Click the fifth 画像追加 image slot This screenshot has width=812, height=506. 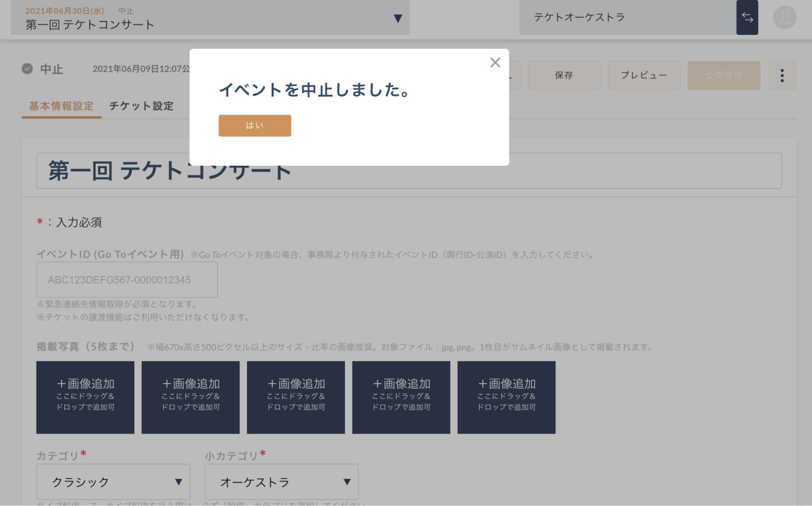click(x=507, y=397)
